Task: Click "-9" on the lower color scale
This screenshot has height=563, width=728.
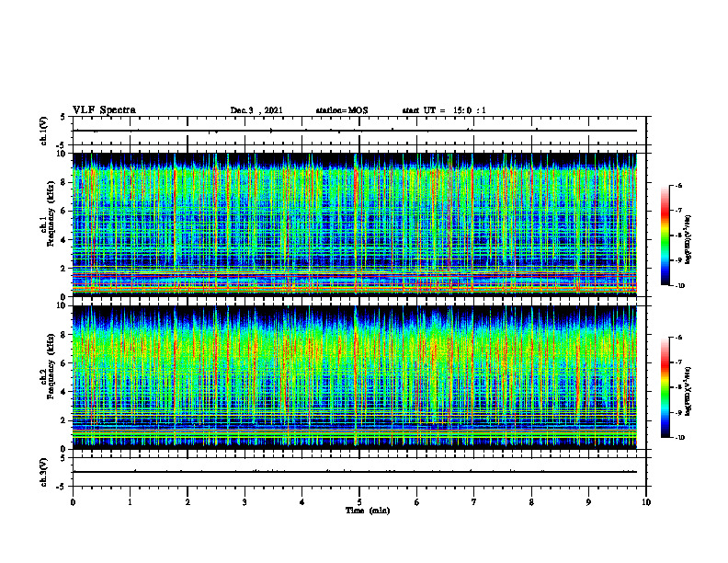Action: (678, 412)
